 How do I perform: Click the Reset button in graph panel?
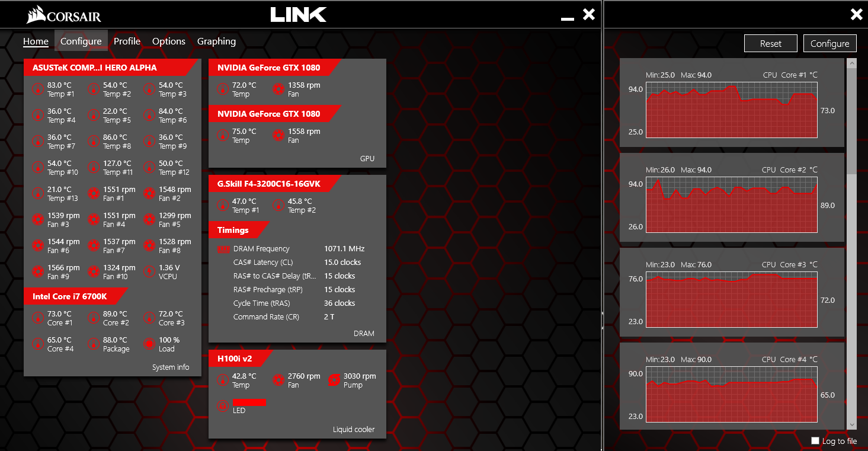(771, 43)
